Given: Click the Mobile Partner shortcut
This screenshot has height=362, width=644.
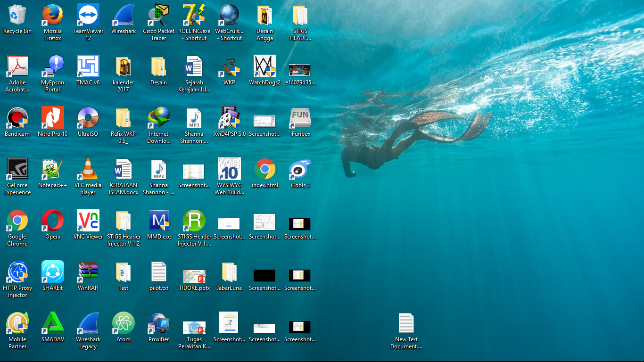Looking at the screenshot, I should (x=17, y=323).
